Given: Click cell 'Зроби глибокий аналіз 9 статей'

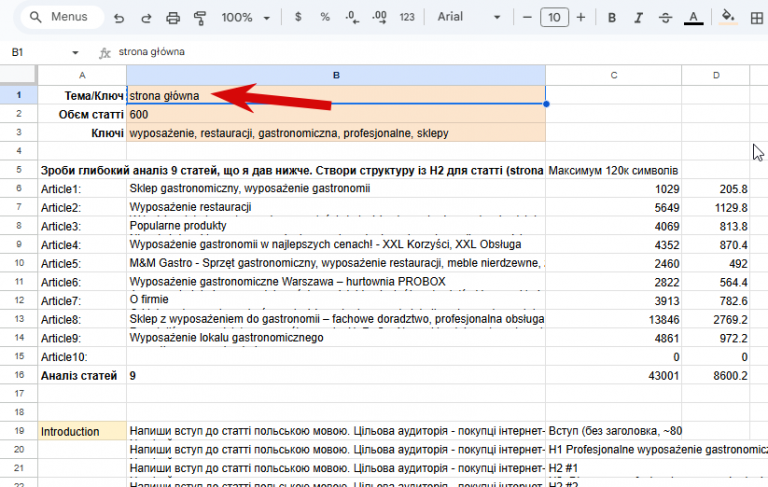Looking at the screenshot, I should (x=292, y=170).
